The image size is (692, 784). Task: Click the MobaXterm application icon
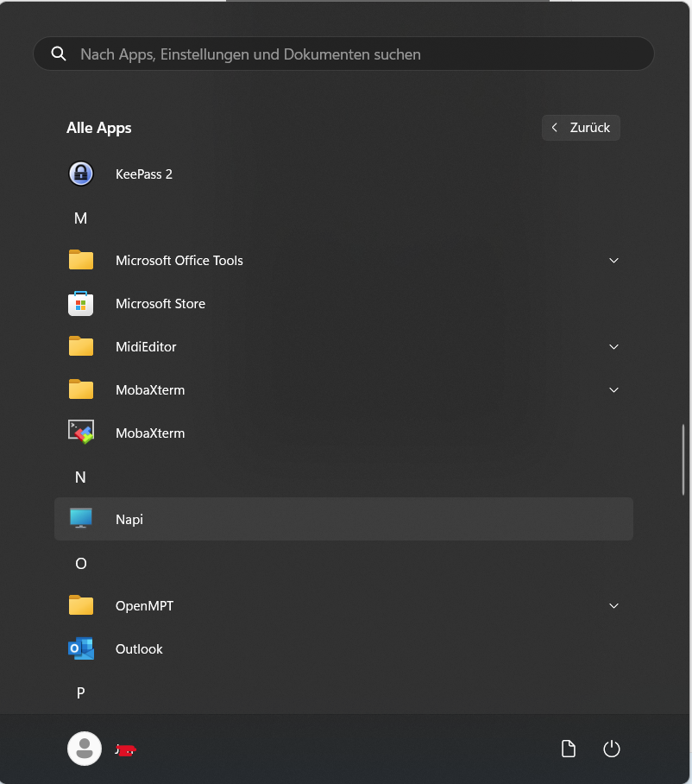(x=81, y=433)
